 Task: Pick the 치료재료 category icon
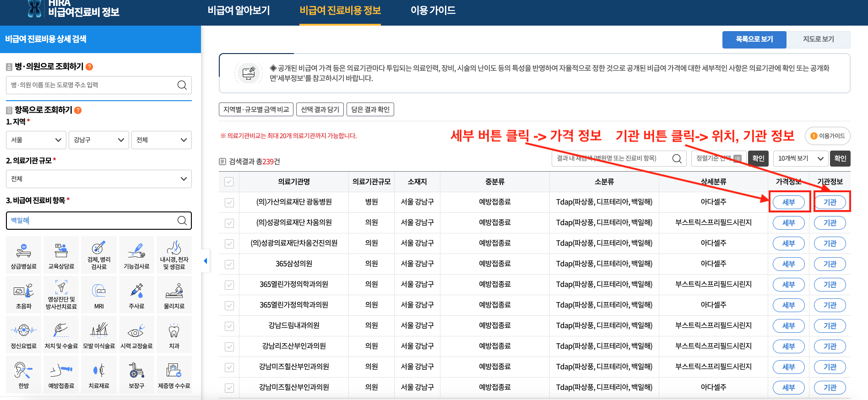pos(99,374)
